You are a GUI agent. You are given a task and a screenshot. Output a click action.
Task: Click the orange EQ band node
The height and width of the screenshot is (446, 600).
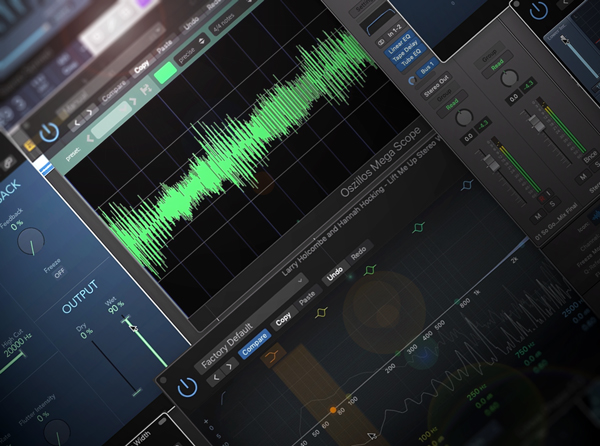tap(332, 410)
